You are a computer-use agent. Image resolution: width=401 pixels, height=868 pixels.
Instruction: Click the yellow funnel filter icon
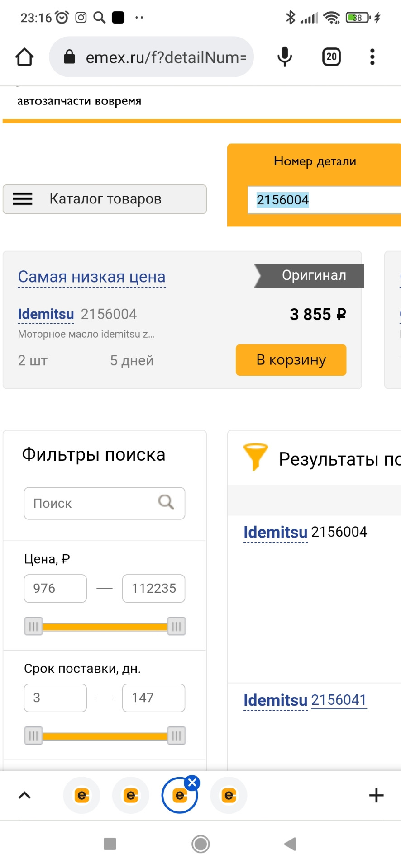[255, 457]
